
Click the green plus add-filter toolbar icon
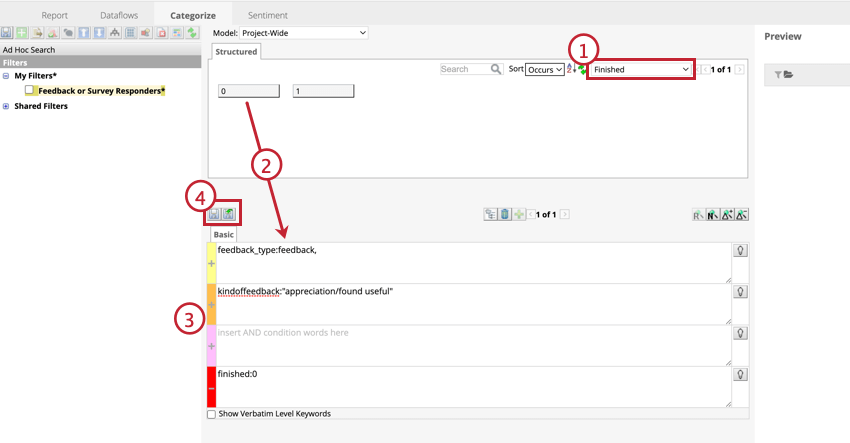pos(22,33)
